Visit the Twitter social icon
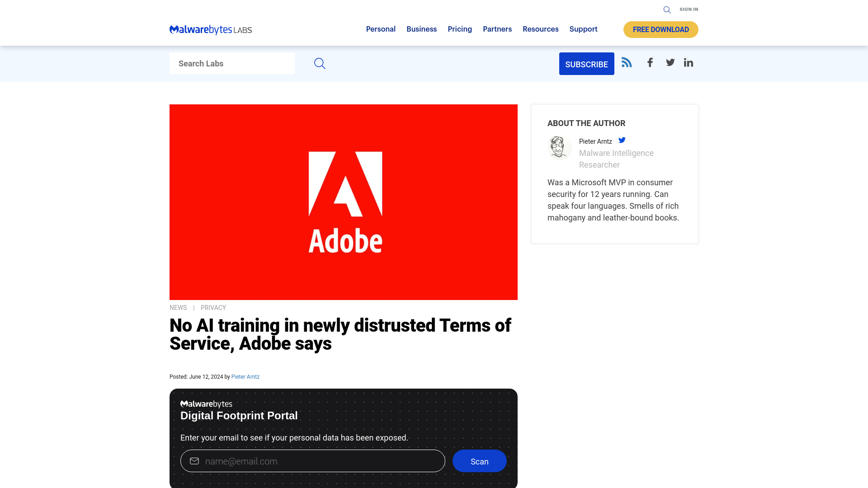This screenshot has width=868, height=488. (x=670, y=62)
